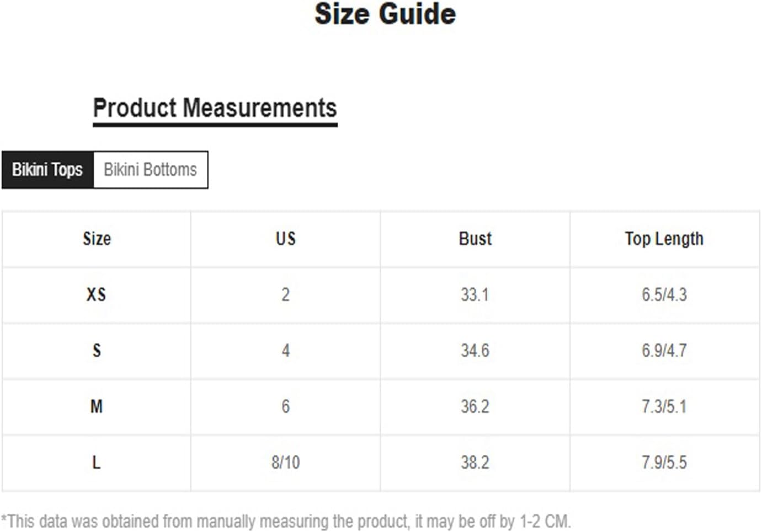The image size is (762, 532).
Task: Select the S size row label
Action: [x=97, y=351]
